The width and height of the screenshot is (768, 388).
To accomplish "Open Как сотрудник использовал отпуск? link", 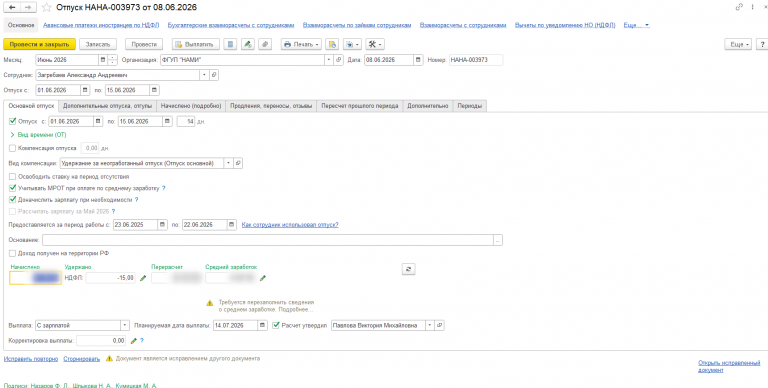I will [x=290, y=225].
